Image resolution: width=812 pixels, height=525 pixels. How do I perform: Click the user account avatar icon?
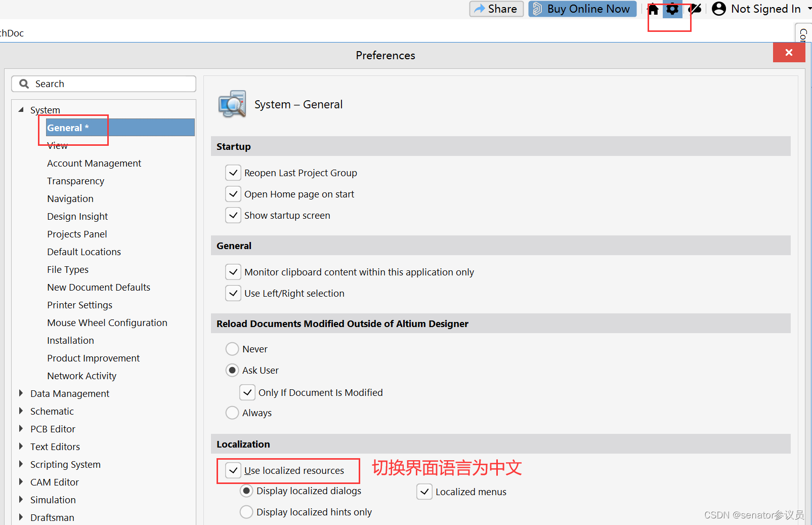click(x=718, y=9)
